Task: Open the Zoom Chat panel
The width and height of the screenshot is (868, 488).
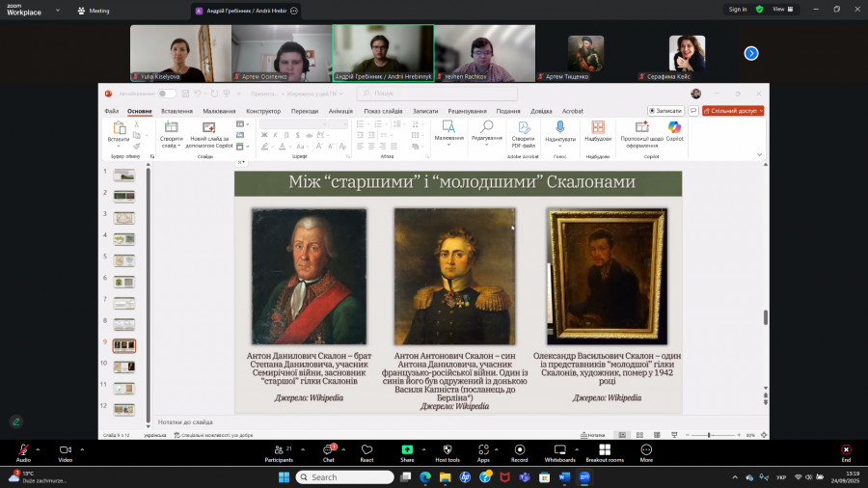Action: pos(328,451)
